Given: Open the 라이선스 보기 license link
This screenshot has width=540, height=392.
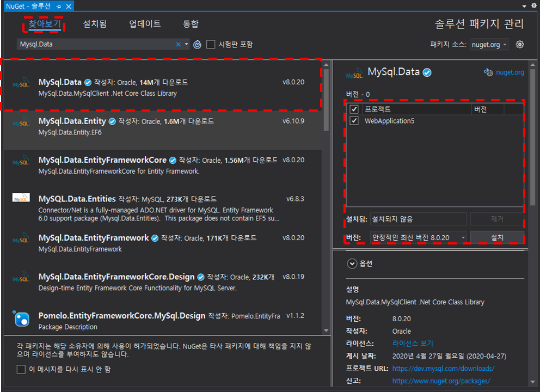Looking at the screenshot, I should click(413, 344).
